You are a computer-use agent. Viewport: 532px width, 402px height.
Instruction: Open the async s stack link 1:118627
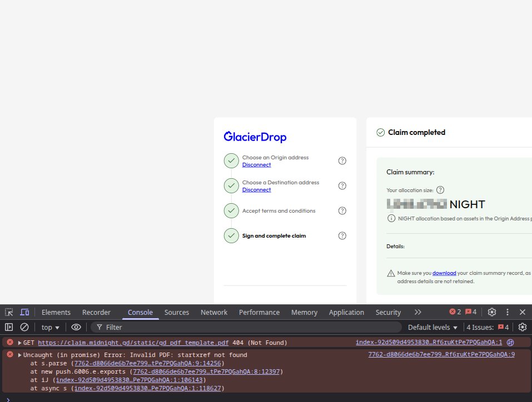tap(147, 389)
